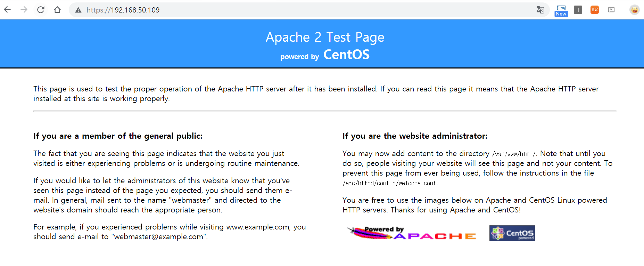Click the webmaster@example.com address text

point(159,237)
